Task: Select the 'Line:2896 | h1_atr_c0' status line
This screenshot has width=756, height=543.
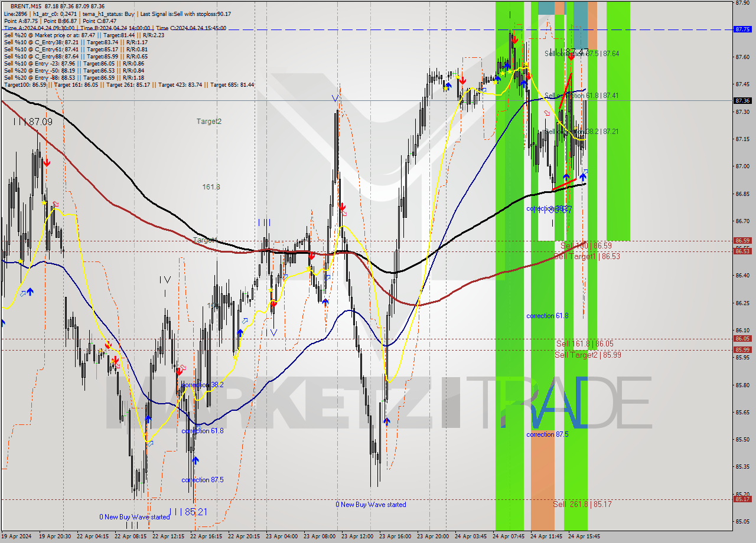Action: (x=117, y=14)
